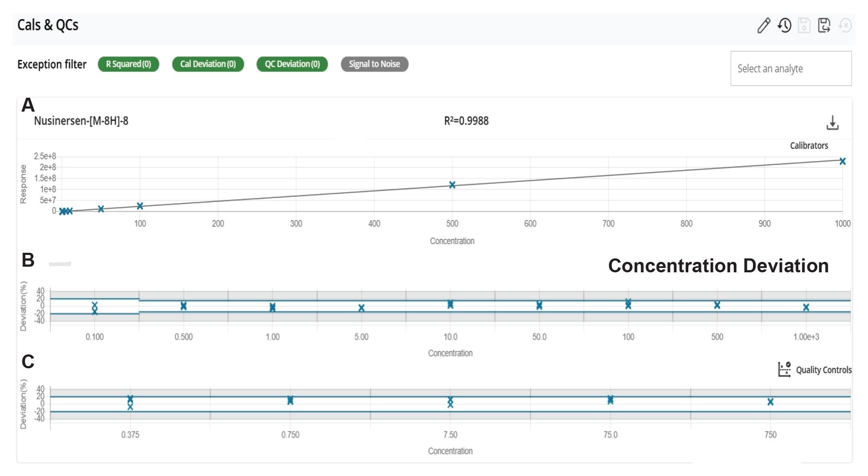Image resolution: width=868 pixels, height=476 pixels.
Task: Click the Cals & QCs panel heading
Action: (x=48, y=25)
